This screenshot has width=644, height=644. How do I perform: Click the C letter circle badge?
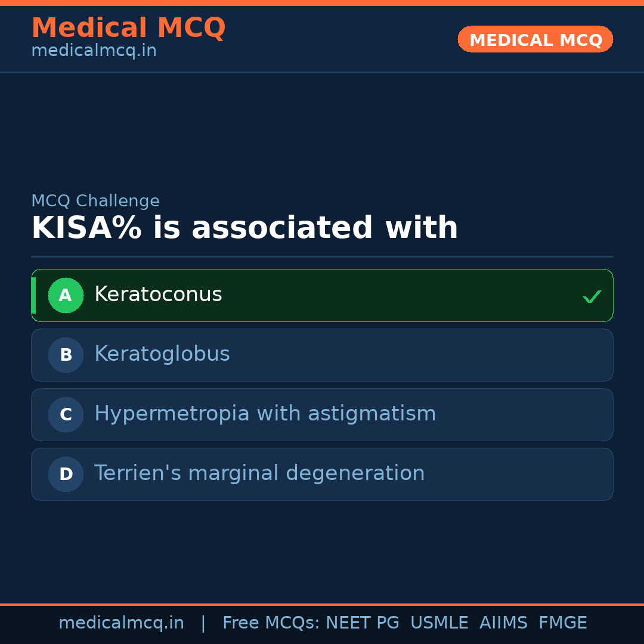click(66, 414)
